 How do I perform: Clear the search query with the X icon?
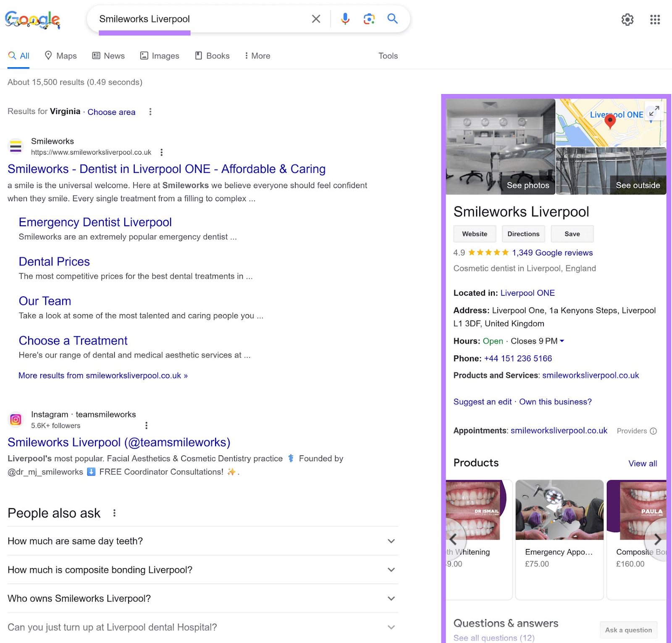point(316,19)
